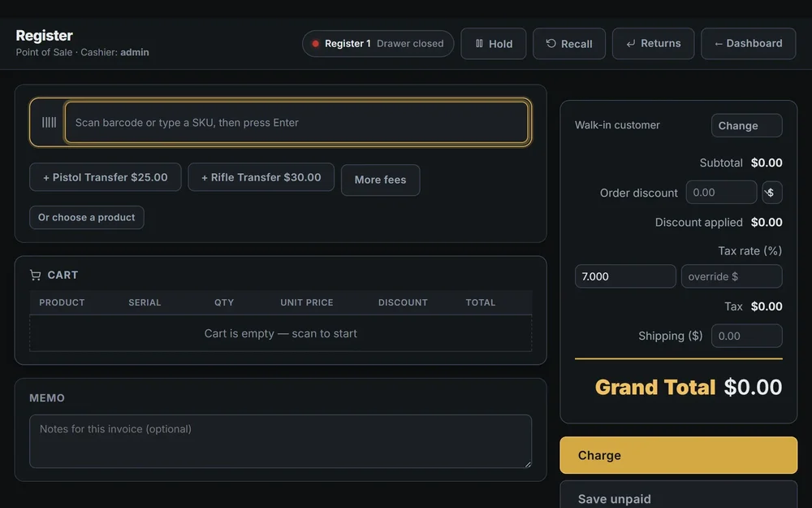812x508 pixels.
Task: Click the Shipping ($) amount field
Action: pyautogui.click(x=746, y=336)
